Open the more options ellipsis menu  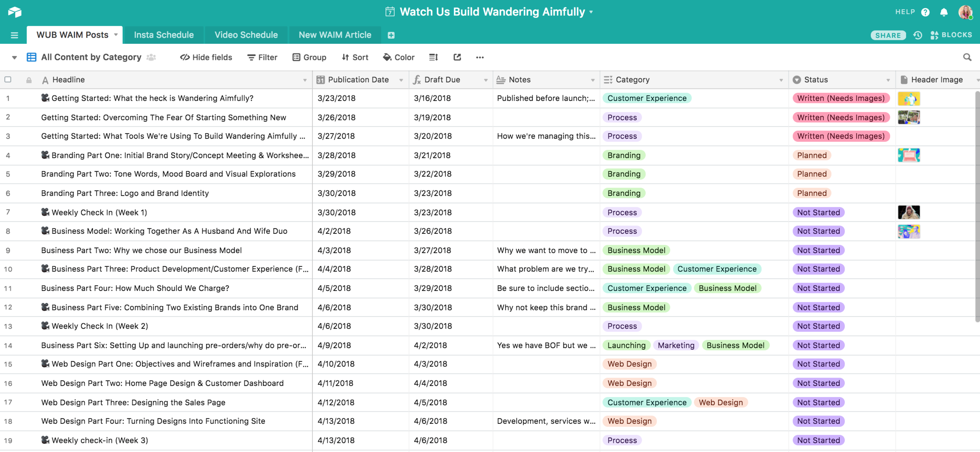(x=480, y=58)
